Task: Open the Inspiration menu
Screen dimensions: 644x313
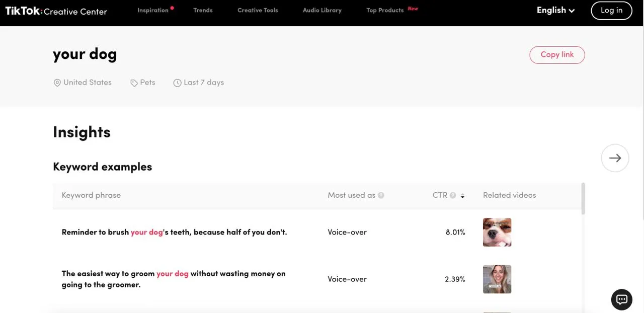Action: click(153, 10)
